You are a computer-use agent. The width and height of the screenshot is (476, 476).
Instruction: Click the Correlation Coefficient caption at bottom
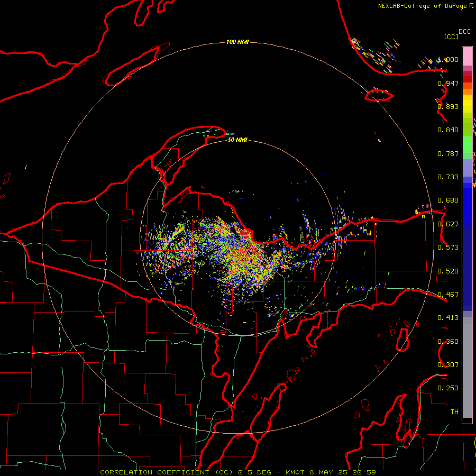pyautogui.click(x=238, y=472)
